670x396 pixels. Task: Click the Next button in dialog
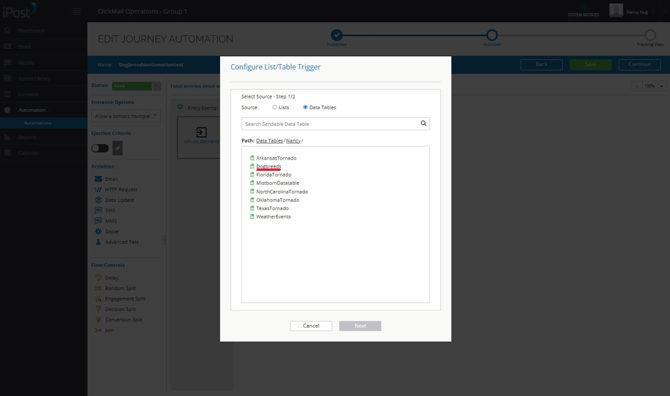pos(360,326)
